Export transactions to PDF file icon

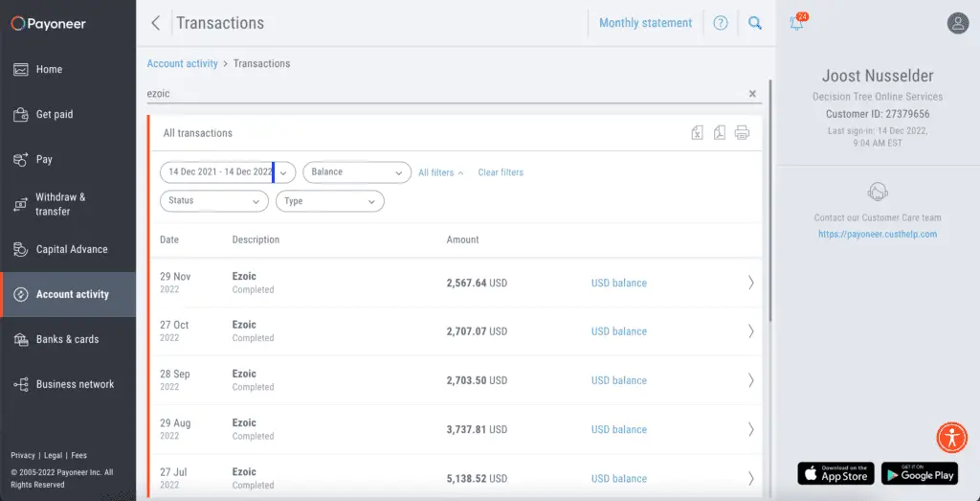pyautogui.click(x=720, y=132)
